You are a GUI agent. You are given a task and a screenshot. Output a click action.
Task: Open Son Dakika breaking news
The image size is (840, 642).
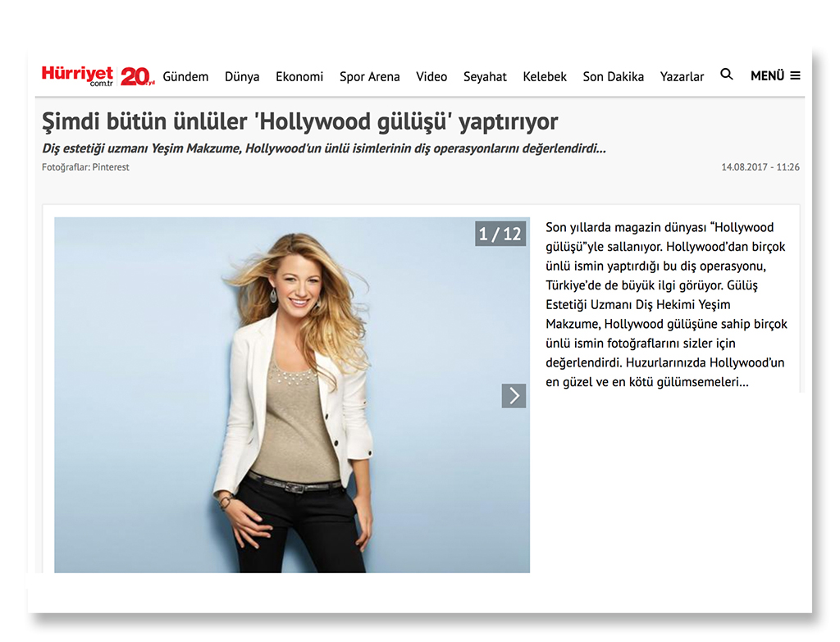(614, 76)
